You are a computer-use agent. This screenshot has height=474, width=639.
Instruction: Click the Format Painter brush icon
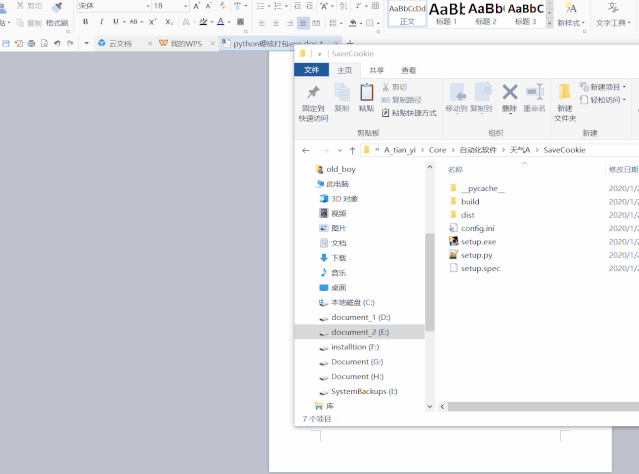[x=57, y=7]
